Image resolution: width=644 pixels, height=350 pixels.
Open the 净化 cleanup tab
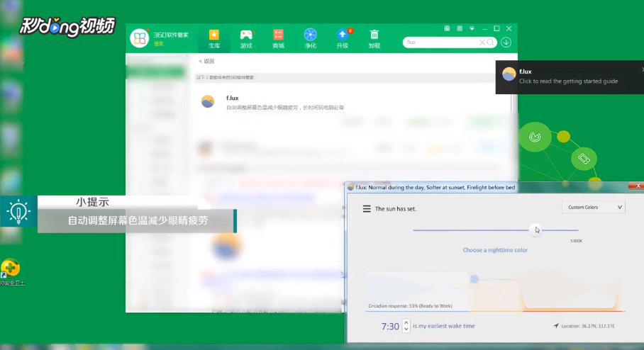tap(310, 39)
